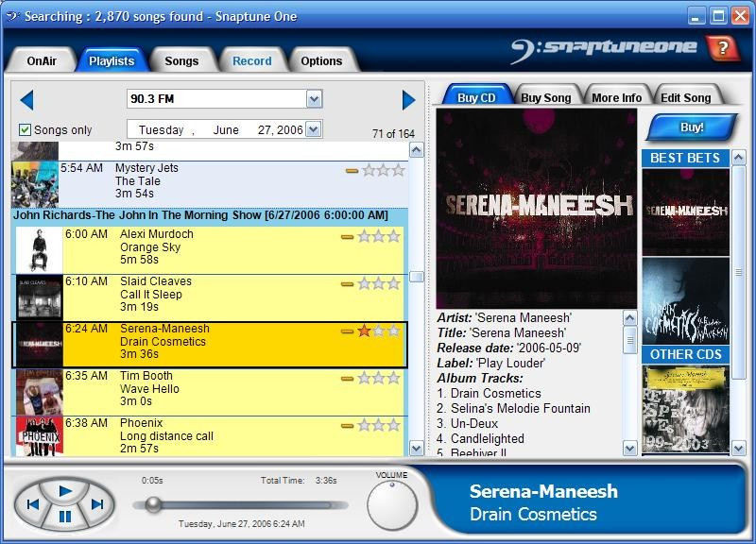Click the song position slider thumb
The width and height of the screenshot is (756, 544).
(x=154, y=505)
